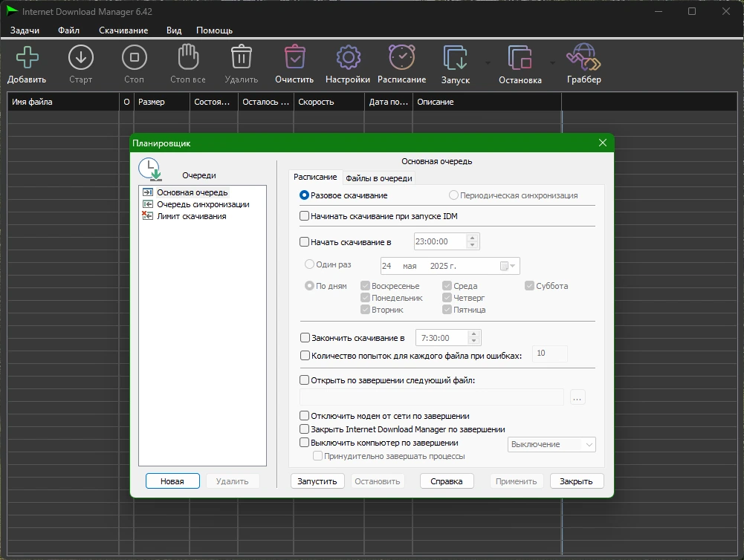Open the Выключение shutdown mode dropdown

click(551, 444)
